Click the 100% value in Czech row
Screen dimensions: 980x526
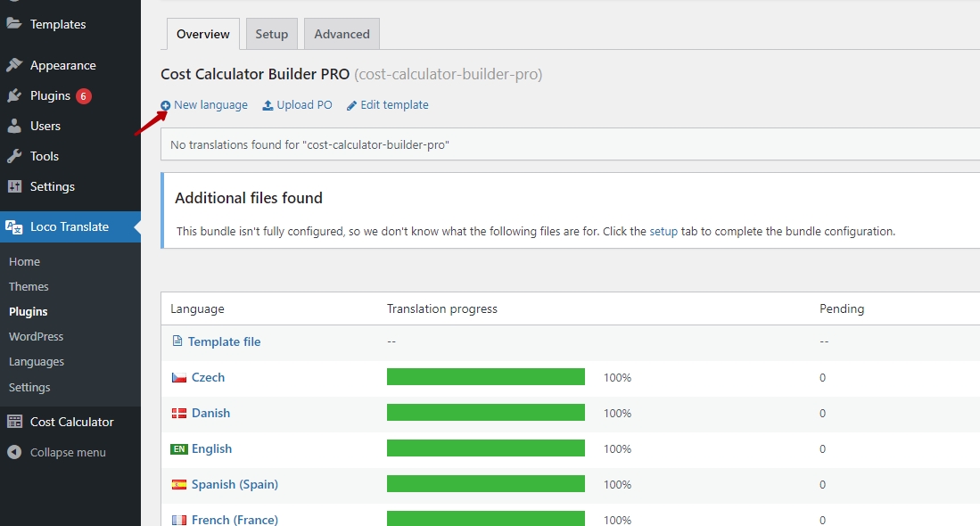pos(617,377)
